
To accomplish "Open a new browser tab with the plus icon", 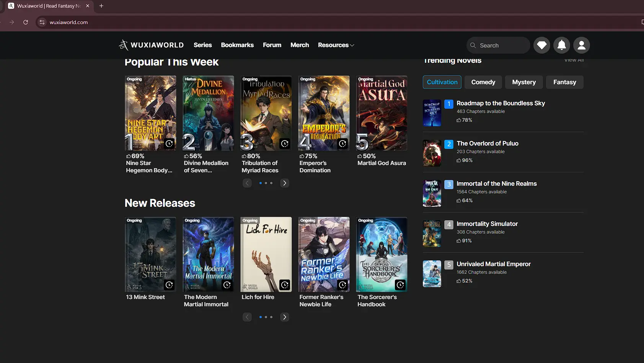I will [101, 6].
